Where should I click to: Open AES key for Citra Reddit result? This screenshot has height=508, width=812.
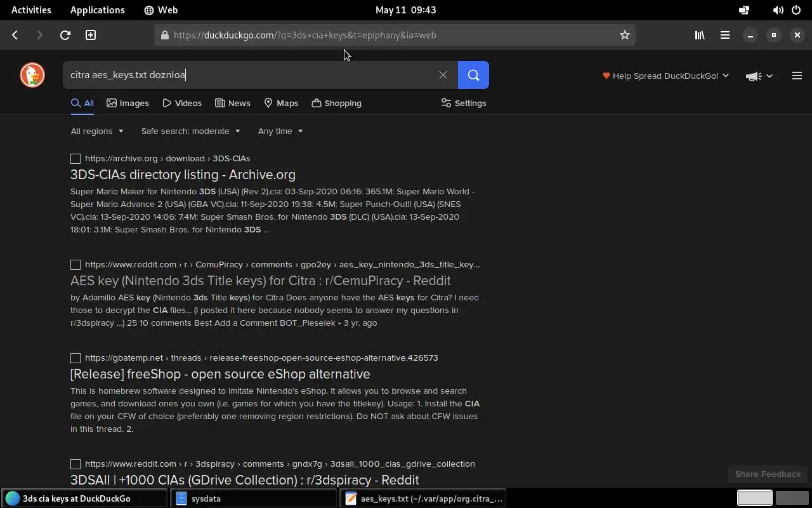[261, 281]
